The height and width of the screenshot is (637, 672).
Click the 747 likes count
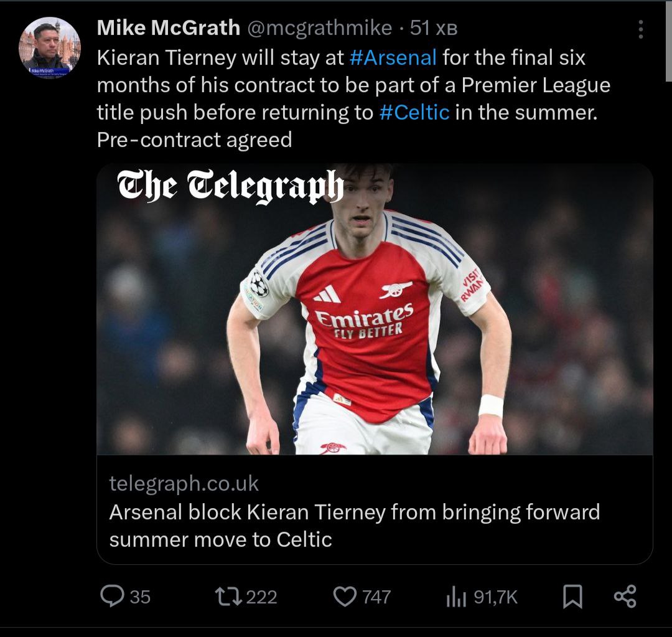point(376,597)
